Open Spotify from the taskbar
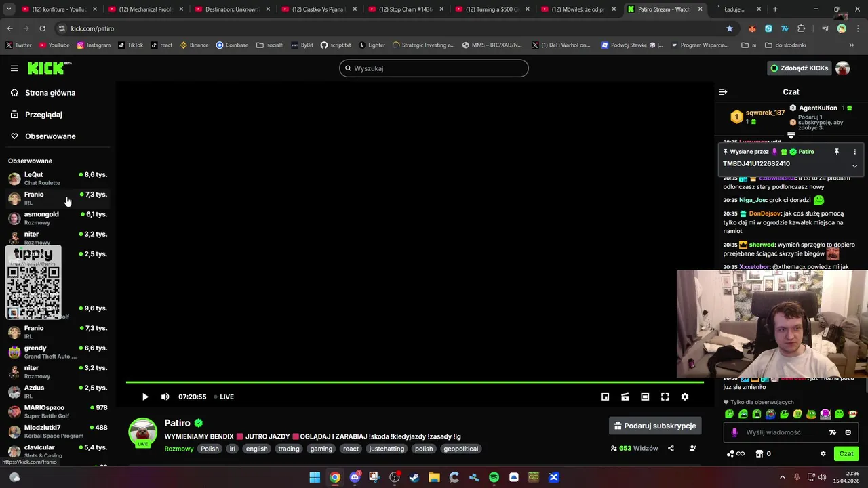This screenshot has width=868, height=488. pos(494,477)
